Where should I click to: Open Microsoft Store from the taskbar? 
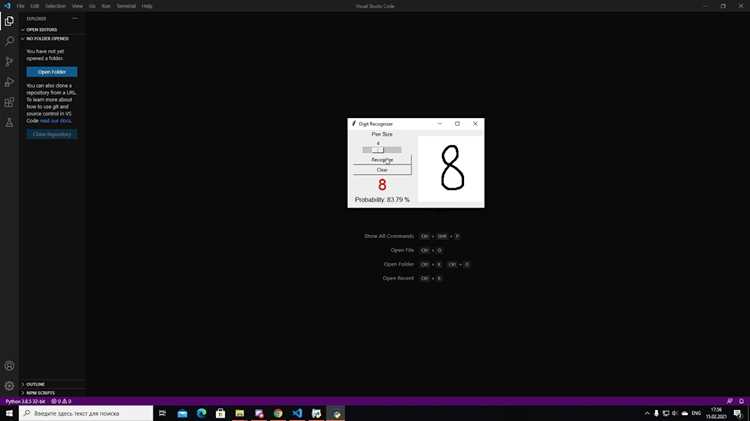[221, 413]
